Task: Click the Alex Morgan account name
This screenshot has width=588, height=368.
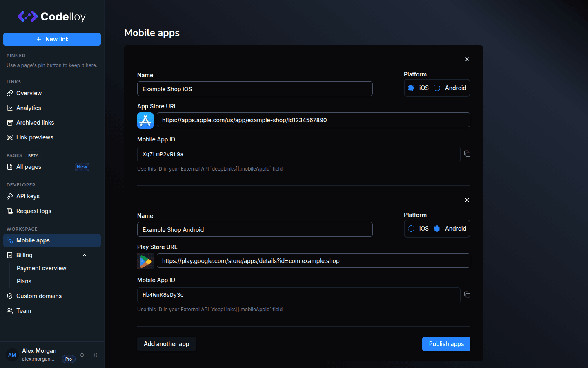Action: [39, 351]
